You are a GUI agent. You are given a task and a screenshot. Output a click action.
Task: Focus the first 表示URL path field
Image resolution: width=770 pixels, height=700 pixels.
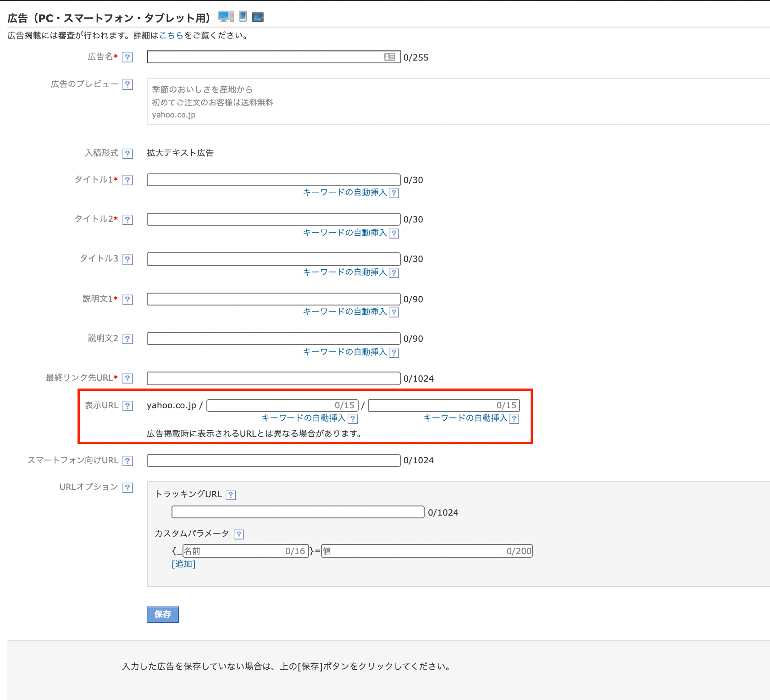point(283,406)
